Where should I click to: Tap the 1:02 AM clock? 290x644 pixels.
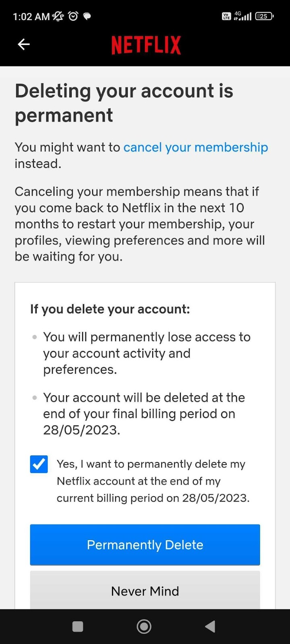pyautogui.click(x=31, y=17)
